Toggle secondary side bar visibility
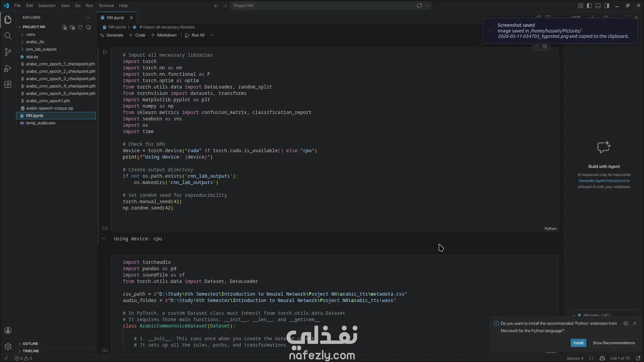The height and width of the screenshot is (362, 644). 607,6
